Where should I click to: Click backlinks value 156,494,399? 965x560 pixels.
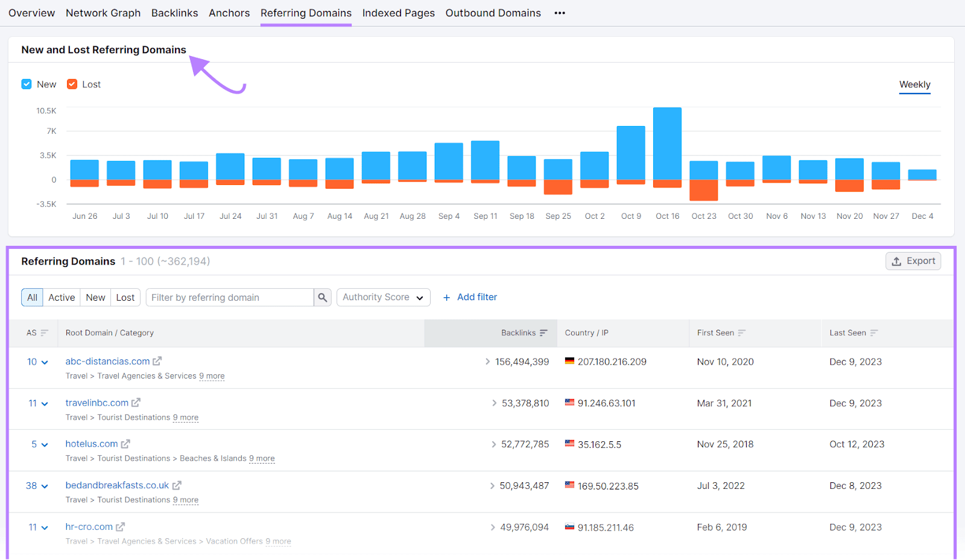(x=522, y=362)
